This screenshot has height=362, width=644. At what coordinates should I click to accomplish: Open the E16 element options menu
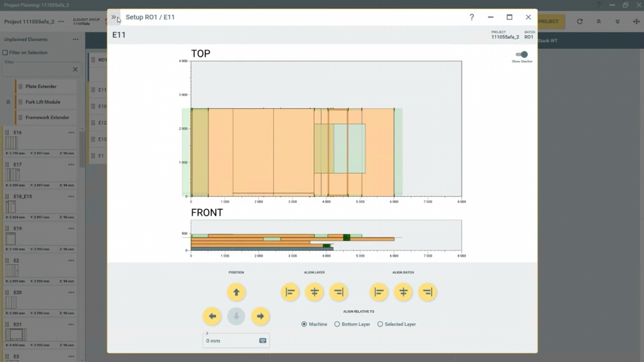(71, 132)
